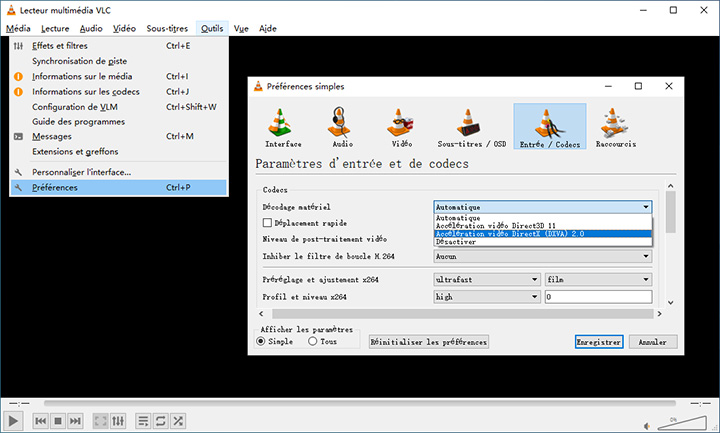Open Extensions et greffons entry
720x433 pixels.
tap(118, 152)
